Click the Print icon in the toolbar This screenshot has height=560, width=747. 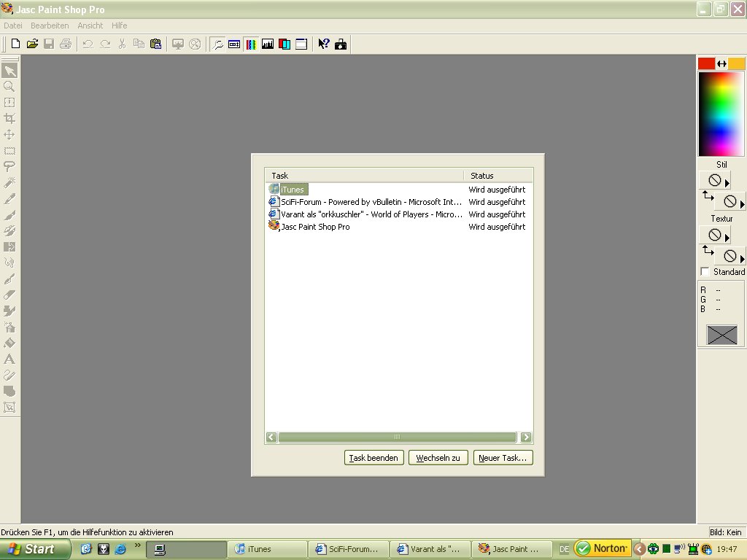[x=66, y=44]
